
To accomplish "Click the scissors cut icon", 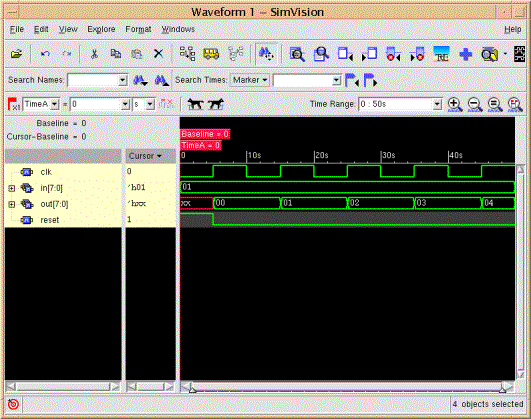I will pyautogui.click(x=94, y=54).
